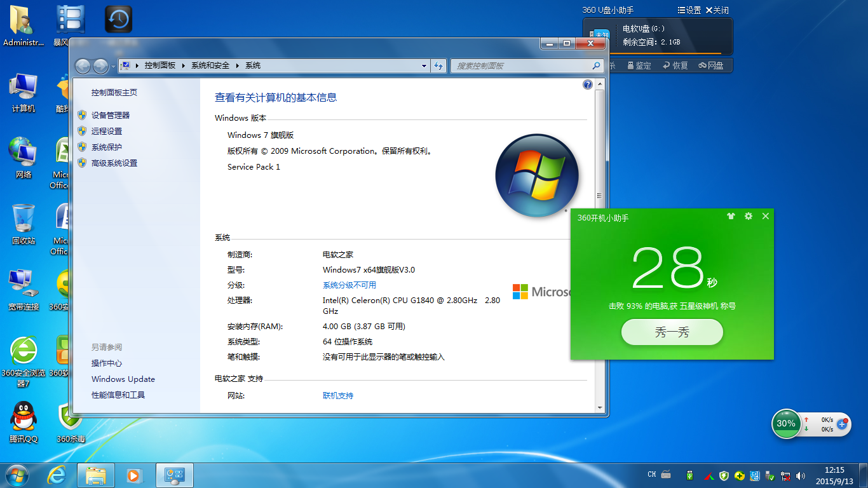Open 设置 in 360 U盘小助手
This screenshot has width=868, height=488.
click(689, 10)
